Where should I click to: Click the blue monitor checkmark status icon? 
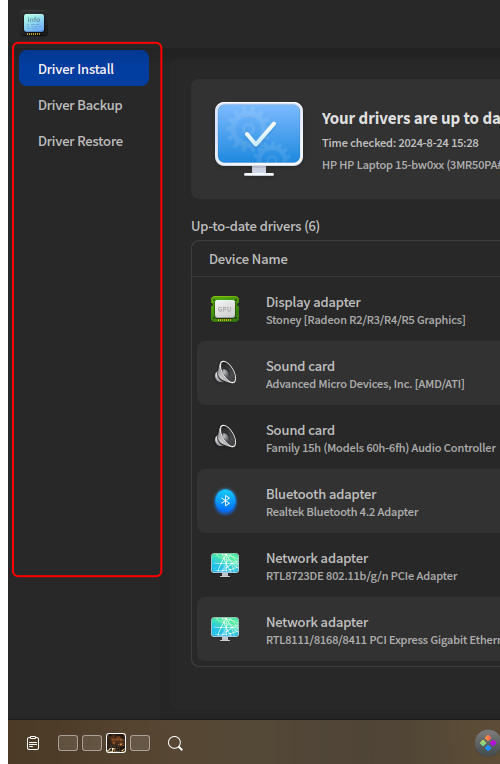click(x=259, y=139)
